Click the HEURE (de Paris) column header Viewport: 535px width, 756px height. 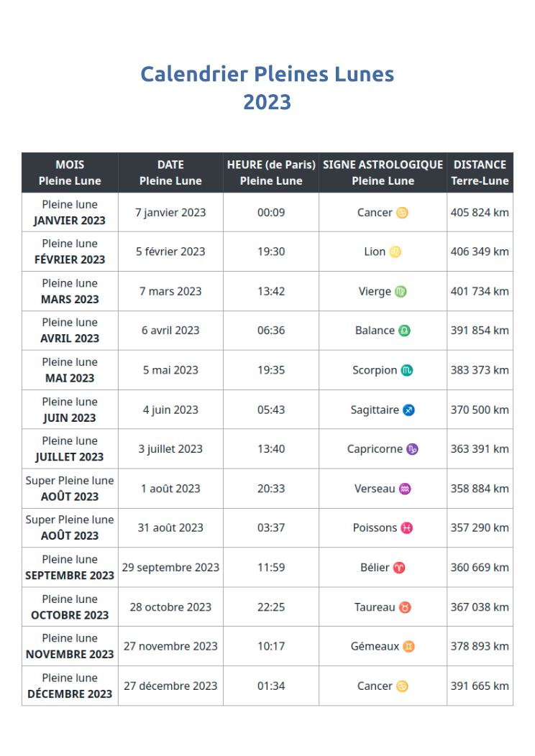coord(271,172)
